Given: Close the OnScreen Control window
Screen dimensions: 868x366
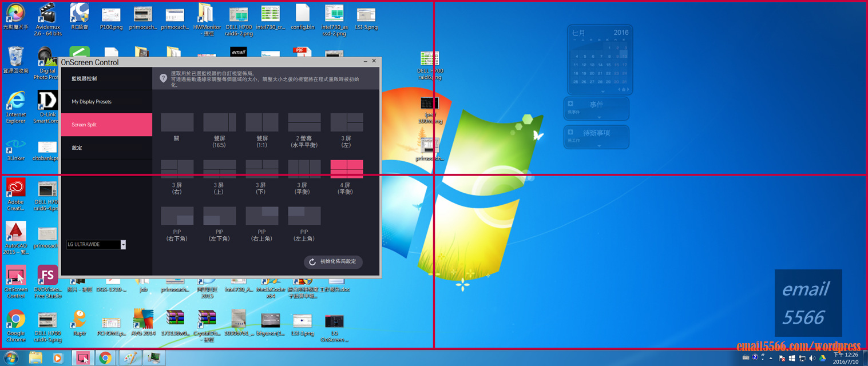Looking at the screenshot, I should (x=374, y=61).
